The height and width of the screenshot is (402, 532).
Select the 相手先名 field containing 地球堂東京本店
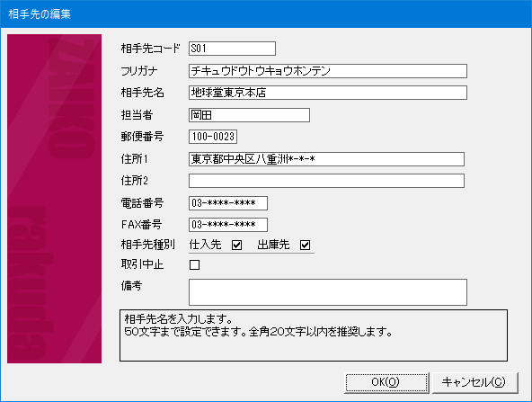(x=328, y=93)
